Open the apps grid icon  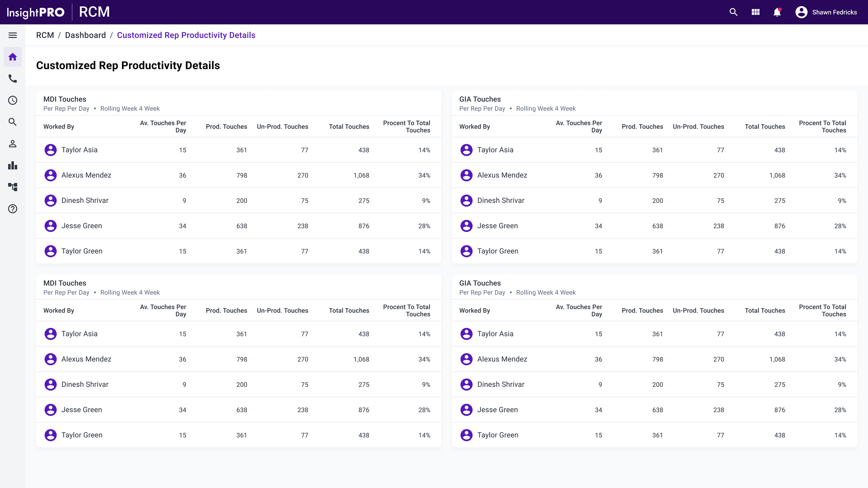click(756, 12)
